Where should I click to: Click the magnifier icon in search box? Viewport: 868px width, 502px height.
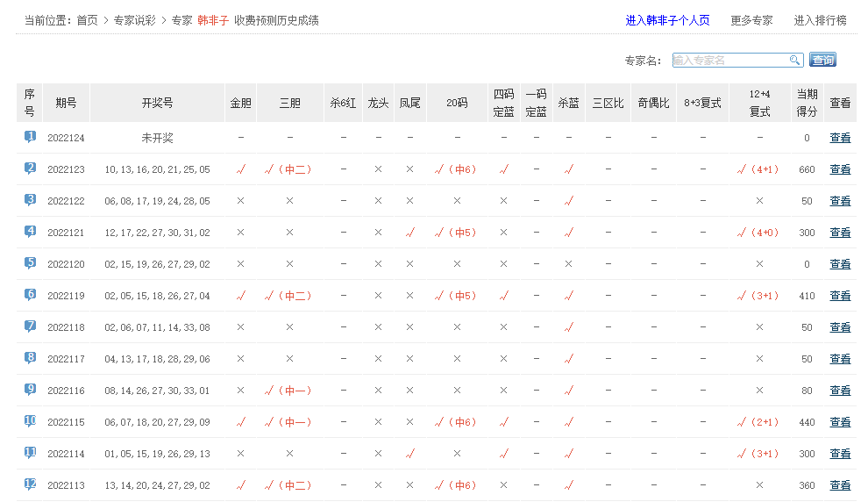click(794, 61)
